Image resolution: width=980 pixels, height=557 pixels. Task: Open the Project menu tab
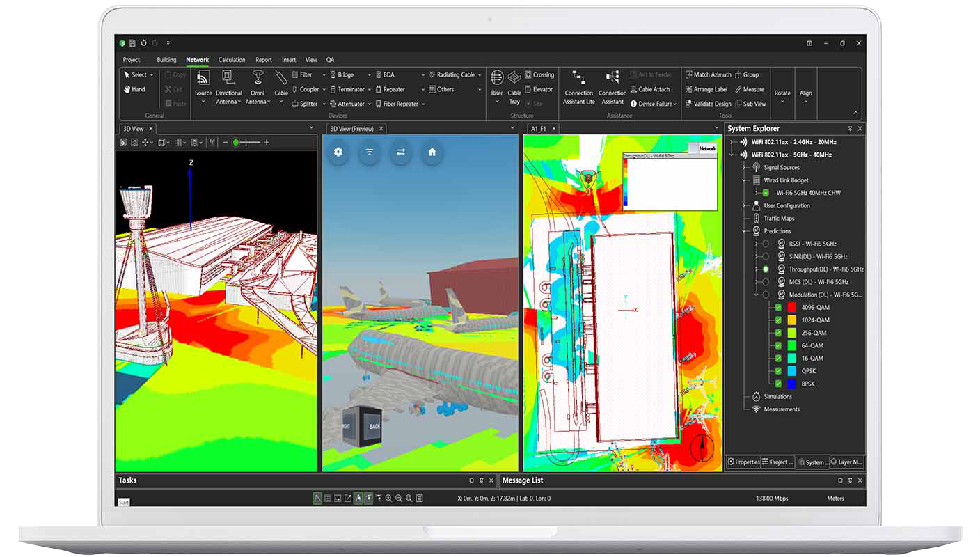(131, 60)
